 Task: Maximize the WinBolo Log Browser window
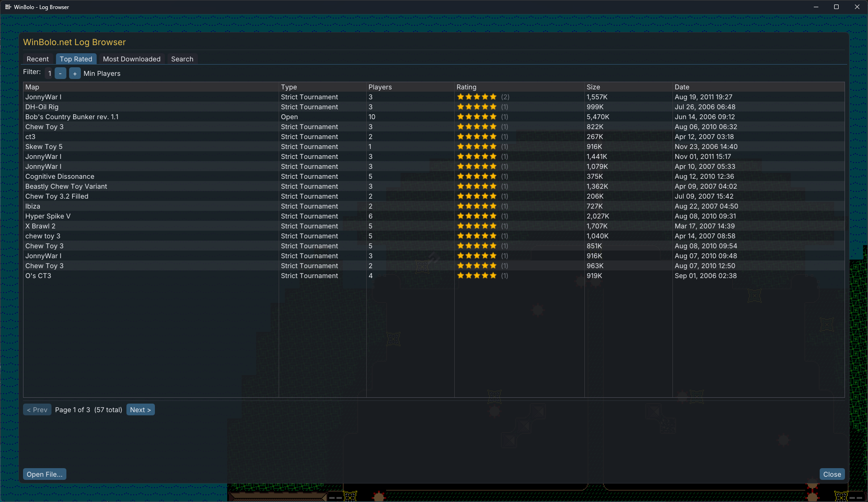836,7
